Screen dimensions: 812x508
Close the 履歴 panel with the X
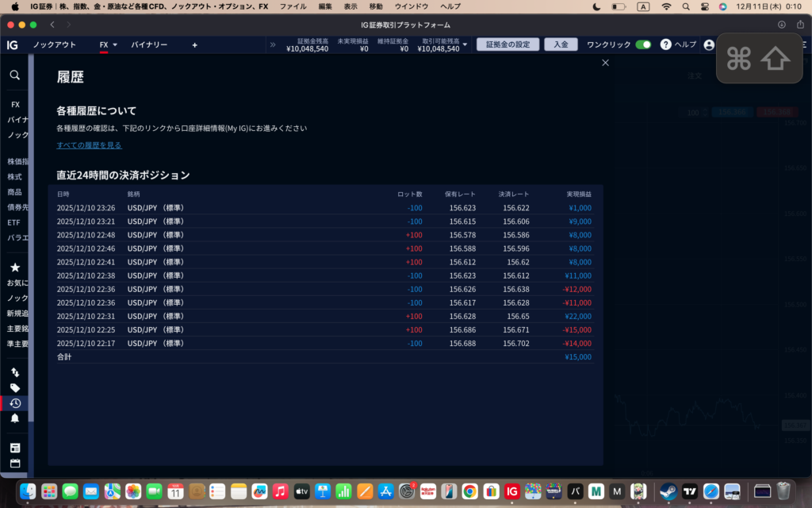606,63
